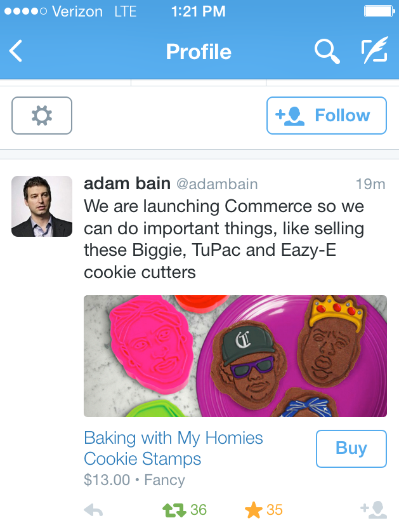Screen dimensions: 399x532
Task: Tap the signal strength dots
Action: 25,11
